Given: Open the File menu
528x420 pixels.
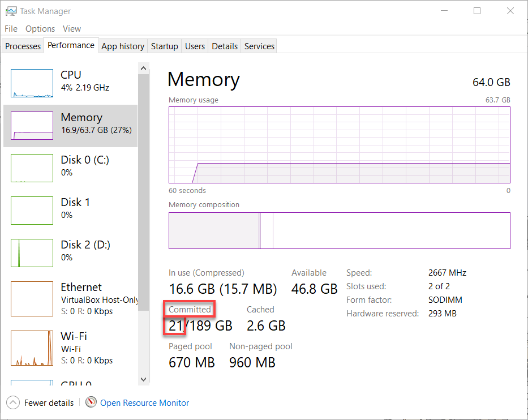Looking at the screenshot, I should click(x=11, y=29).
